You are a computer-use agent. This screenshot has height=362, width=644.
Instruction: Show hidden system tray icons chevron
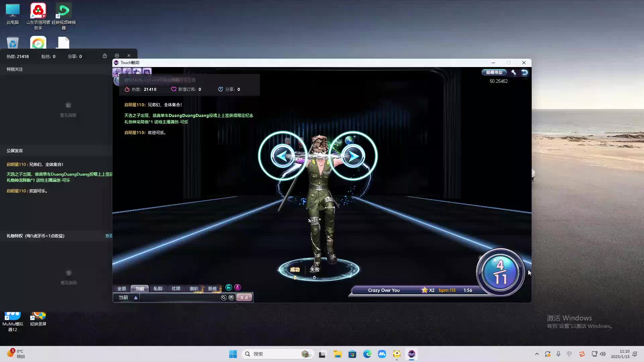537,354
